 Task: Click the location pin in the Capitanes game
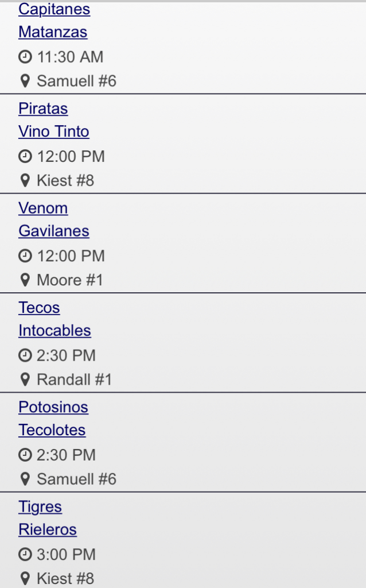[x=25, y=81]
